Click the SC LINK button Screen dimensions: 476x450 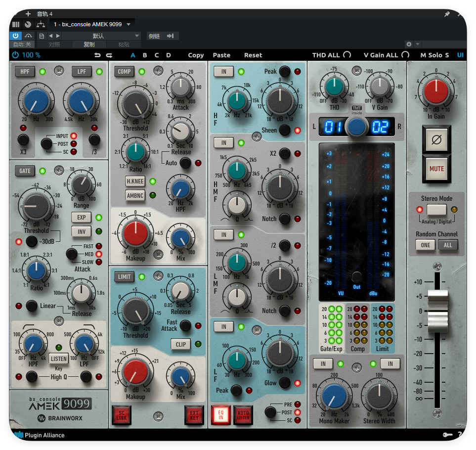[122, 415]
